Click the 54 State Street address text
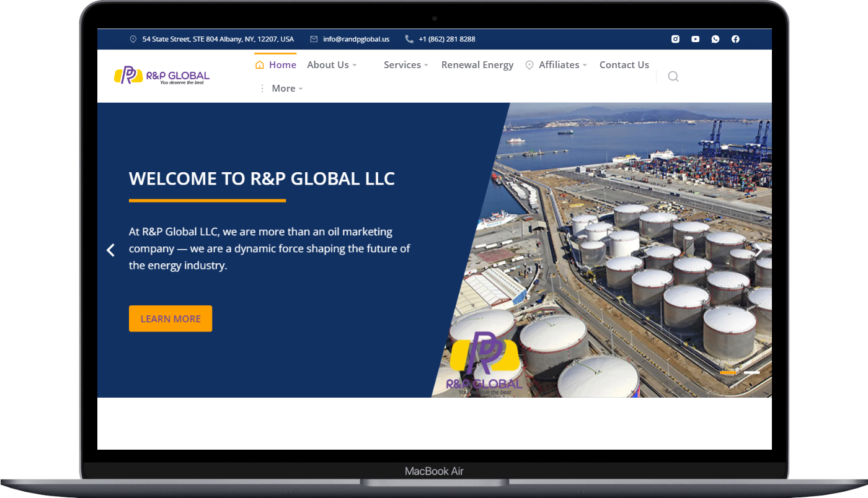 [x=218, y=39]
